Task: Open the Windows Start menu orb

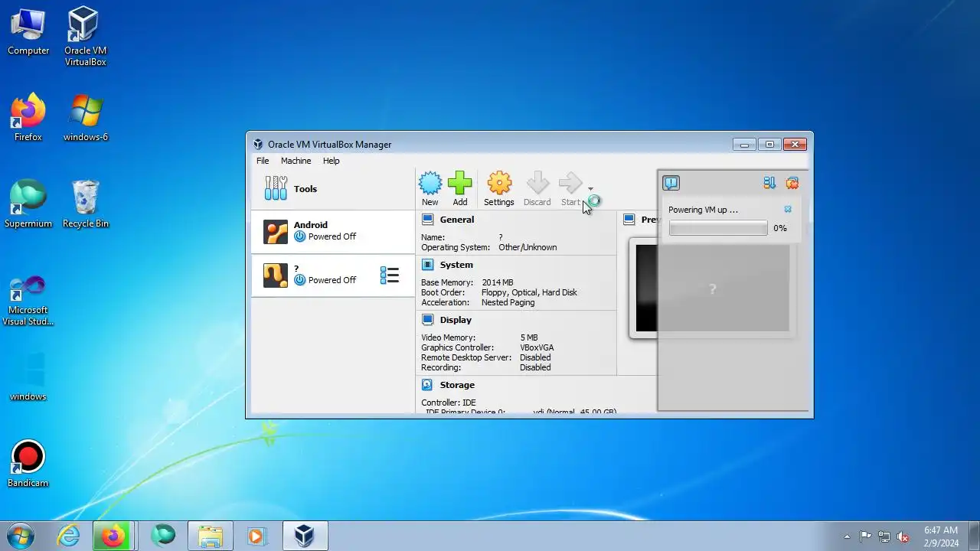Action: [21, 536]
